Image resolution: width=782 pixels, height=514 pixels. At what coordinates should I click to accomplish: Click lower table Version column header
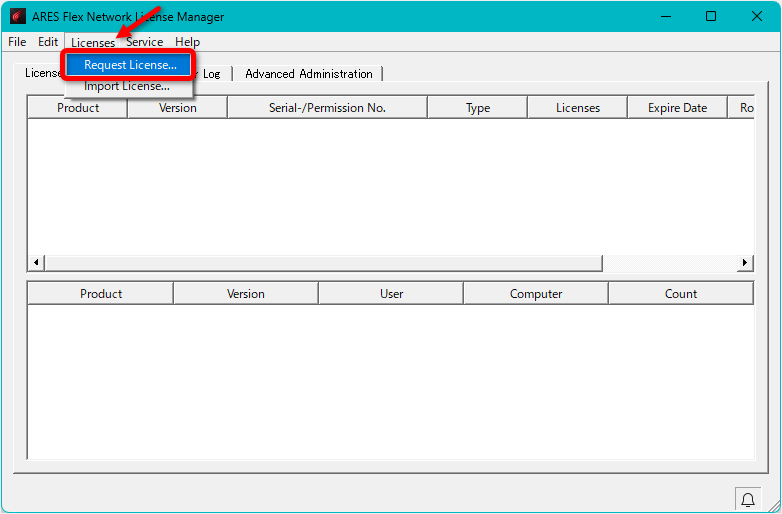245,294
